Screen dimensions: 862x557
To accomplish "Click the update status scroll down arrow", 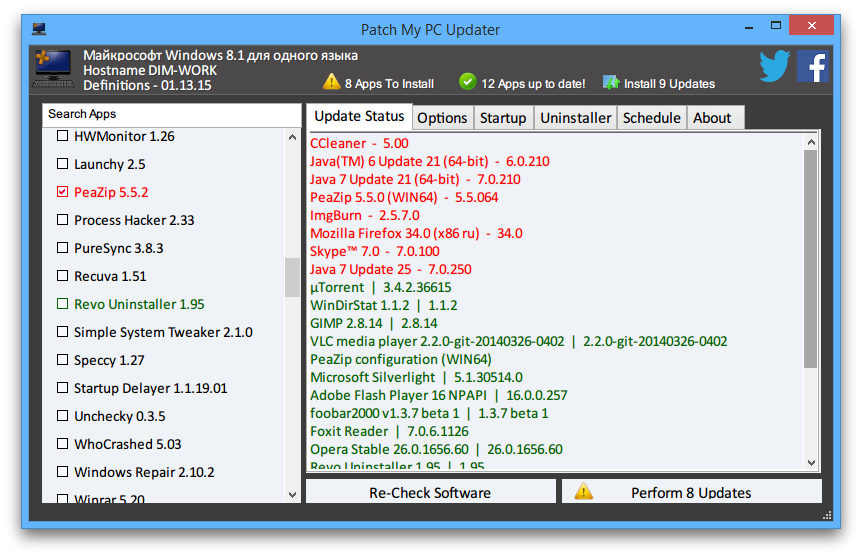I will (x=811, y=463).
